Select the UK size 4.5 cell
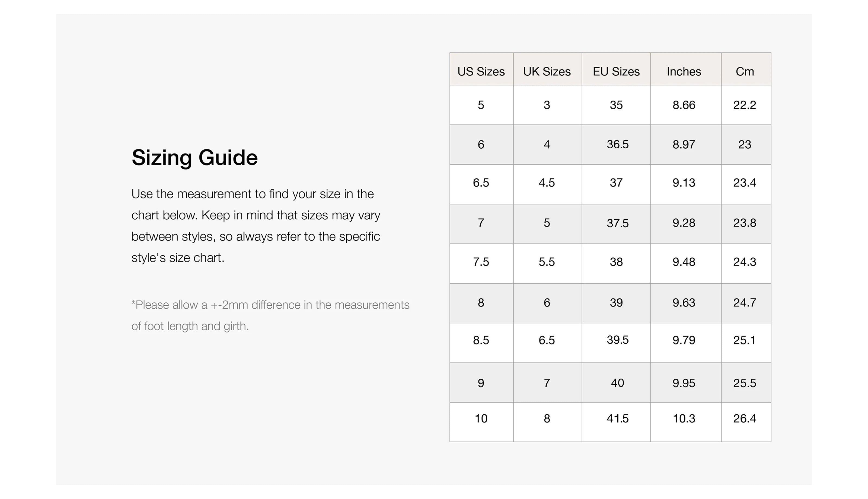 547,183
